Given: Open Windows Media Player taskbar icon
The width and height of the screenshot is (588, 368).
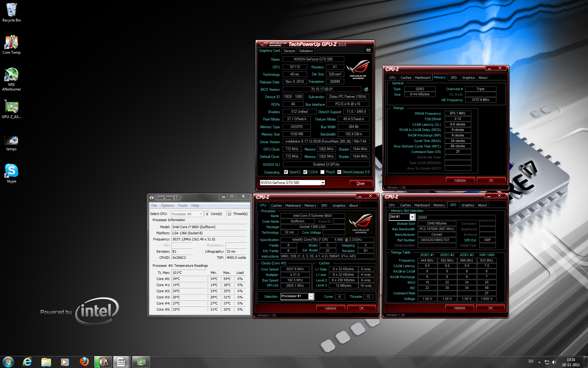Looking at the screenshot, I should click(65, 362).
